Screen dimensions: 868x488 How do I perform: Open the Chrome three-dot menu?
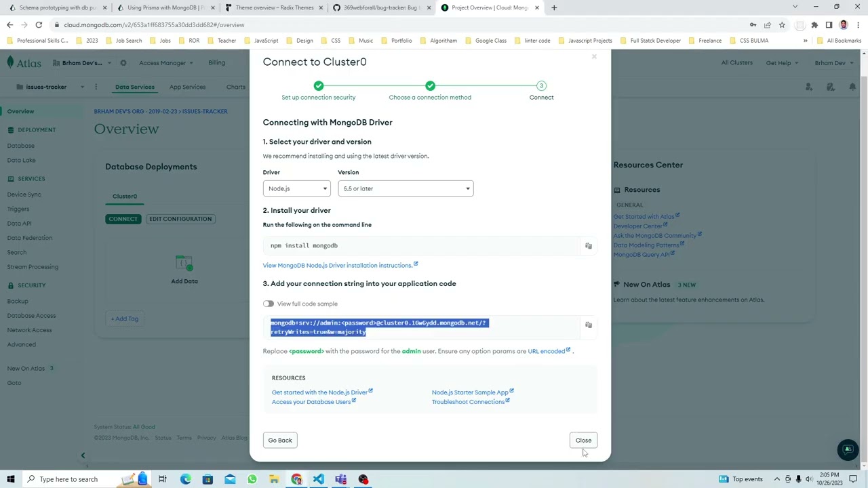[x=858, y=25]
